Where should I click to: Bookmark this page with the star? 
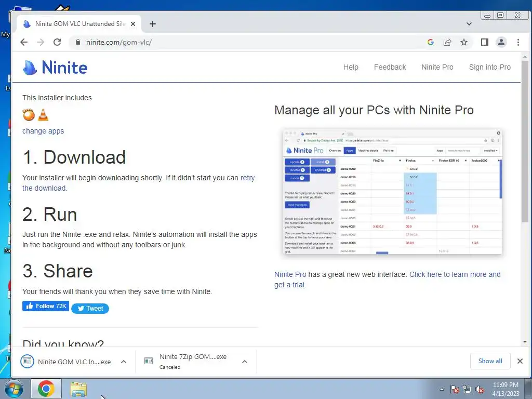[x=464, y=42]
